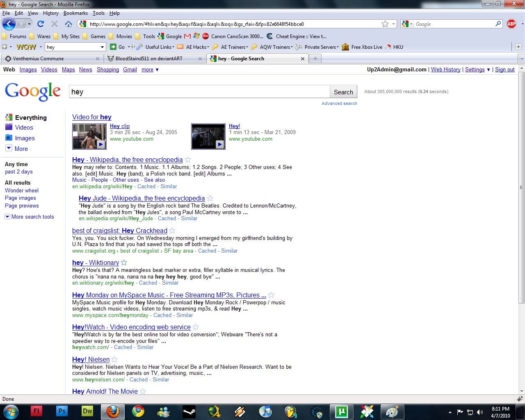525x420 pixels.
Task: Expand the More option under Images
Action: 16,148
